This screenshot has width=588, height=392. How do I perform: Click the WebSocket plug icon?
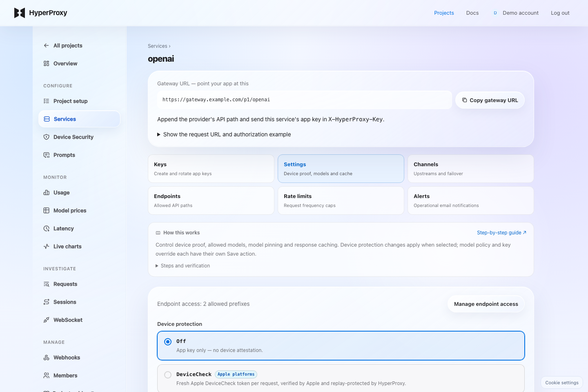tap(47, 320)
